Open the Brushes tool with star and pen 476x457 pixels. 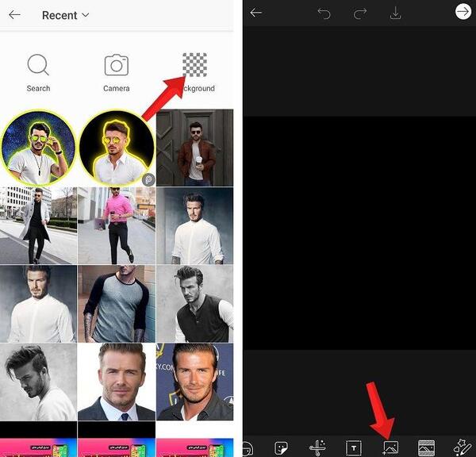point(463,447)
